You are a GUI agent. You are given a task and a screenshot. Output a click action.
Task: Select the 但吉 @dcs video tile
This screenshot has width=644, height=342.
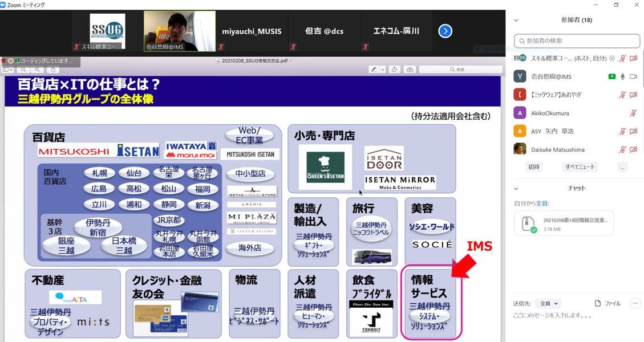[324, 31]
